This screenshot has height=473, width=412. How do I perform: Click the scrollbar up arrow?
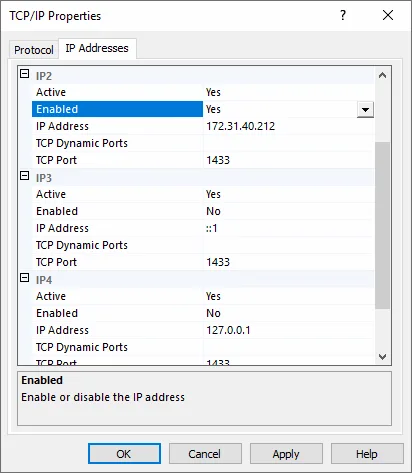click(x=382, y=75)
